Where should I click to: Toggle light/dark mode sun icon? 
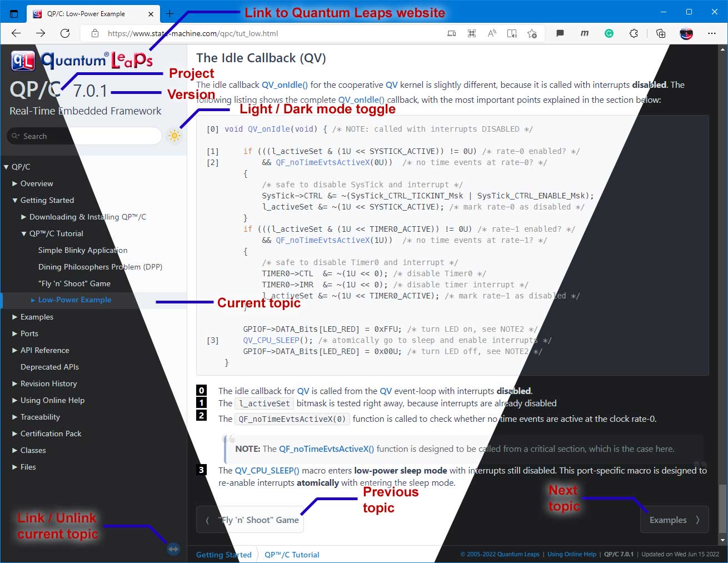174,136
